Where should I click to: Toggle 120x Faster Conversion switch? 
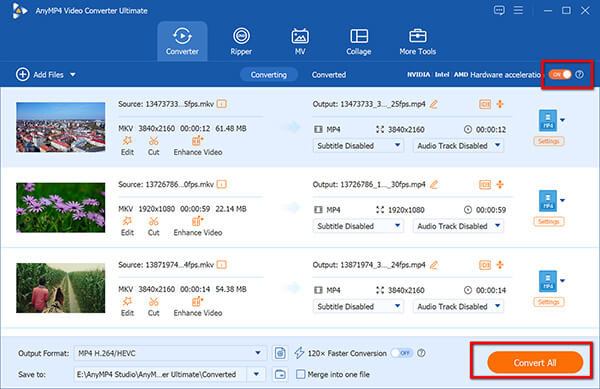(x=401, y=353)
